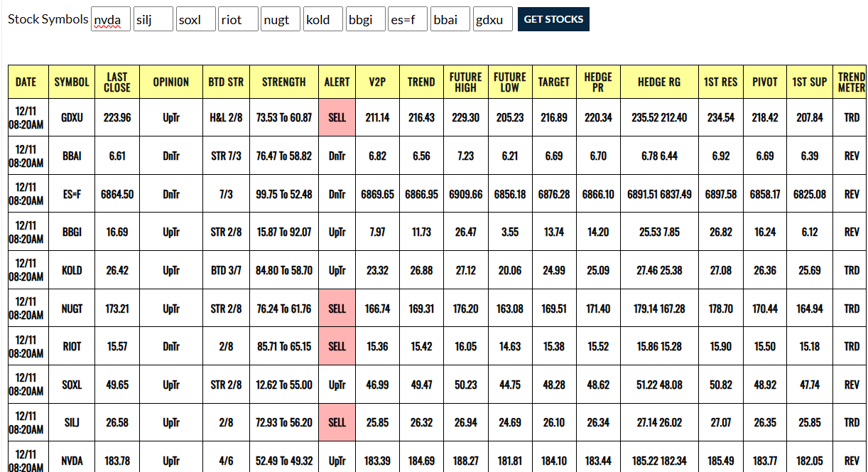Click the TREND METER column header

(851, 82)
